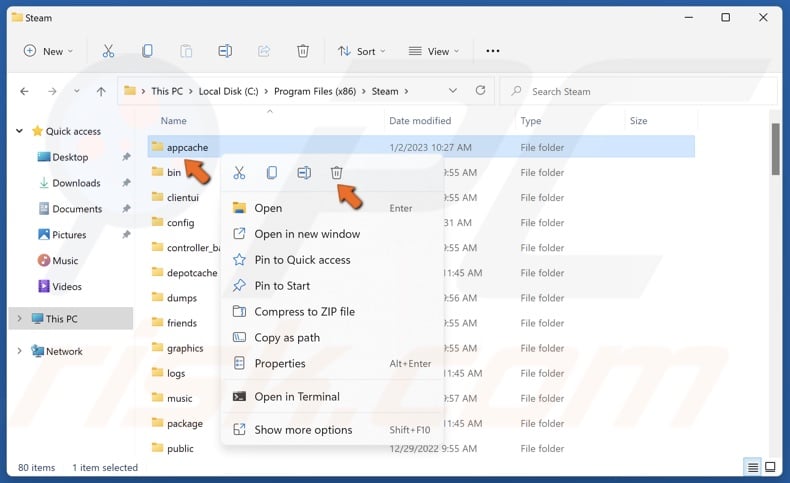Click This PC in the breadcrumb
Viewport: 790px width, 483px height.
point(167,91)
